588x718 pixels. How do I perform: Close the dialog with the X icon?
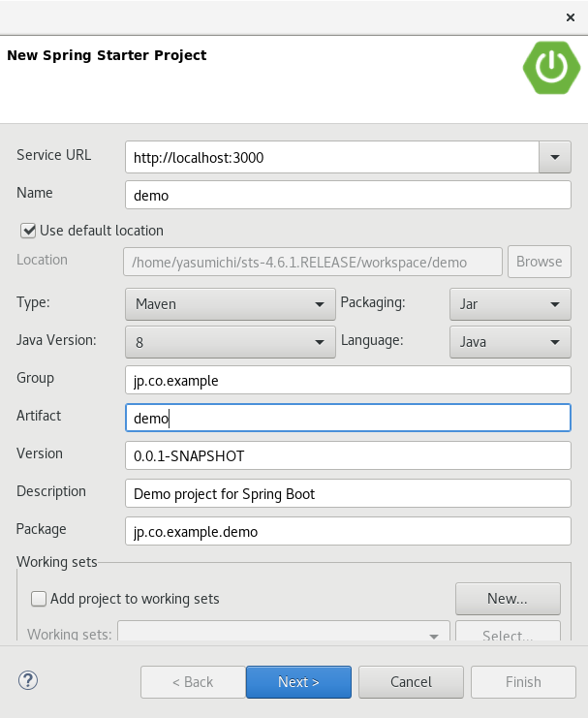[x=571, y=17]
